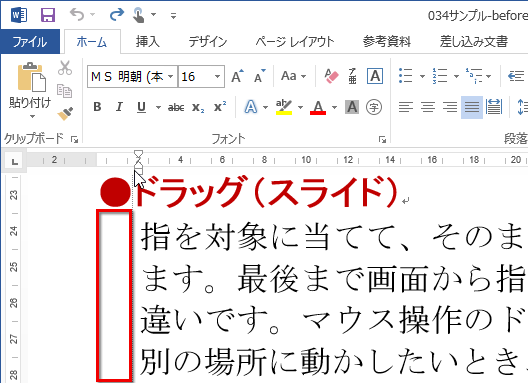Click the ruler tab selector button
528x383 pixels.
pyautogui.click(x=15, y=162)
